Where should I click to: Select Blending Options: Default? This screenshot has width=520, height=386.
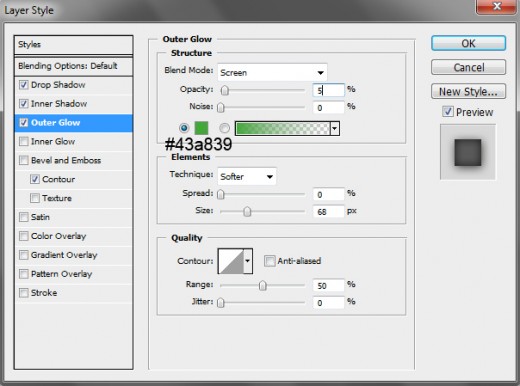coord(73,66)
